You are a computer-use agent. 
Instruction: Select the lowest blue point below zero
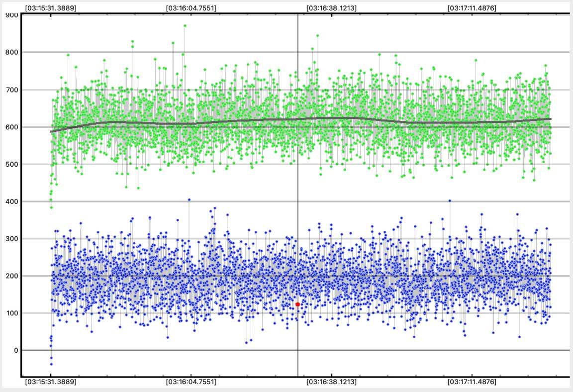(x=51, y=364)
